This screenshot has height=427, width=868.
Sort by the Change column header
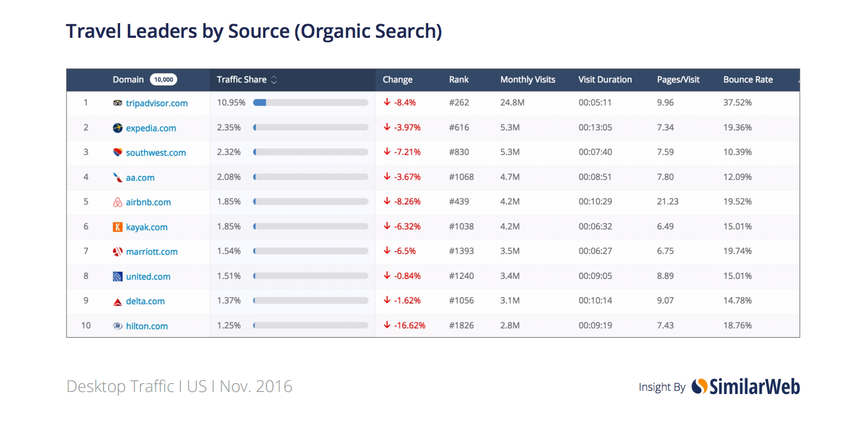[398, 79]
